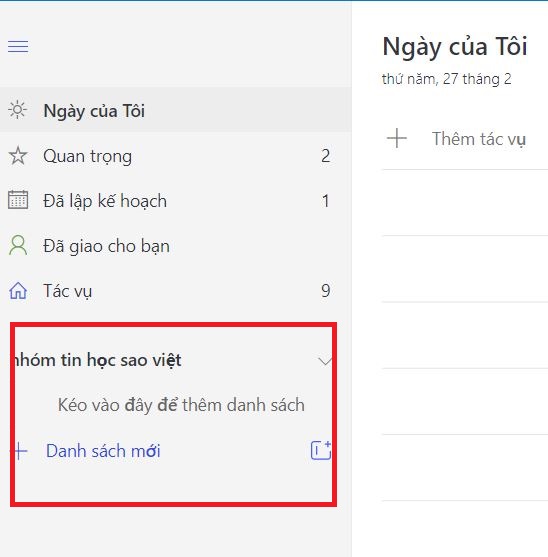Screen dimensions: 548x557
Task: Click the date thứ năm, 27 tháng 2
Action: click(x=447, y=79)
